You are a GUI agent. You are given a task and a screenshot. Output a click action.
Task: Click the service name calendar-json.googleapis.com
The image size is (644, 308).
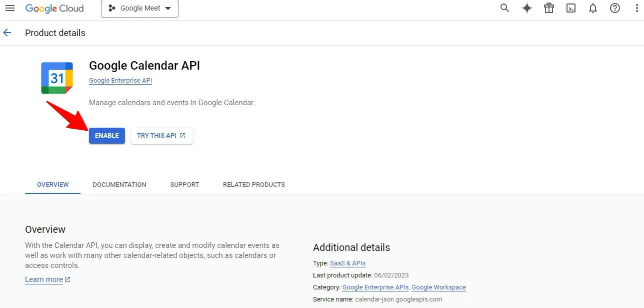point(398,299)
